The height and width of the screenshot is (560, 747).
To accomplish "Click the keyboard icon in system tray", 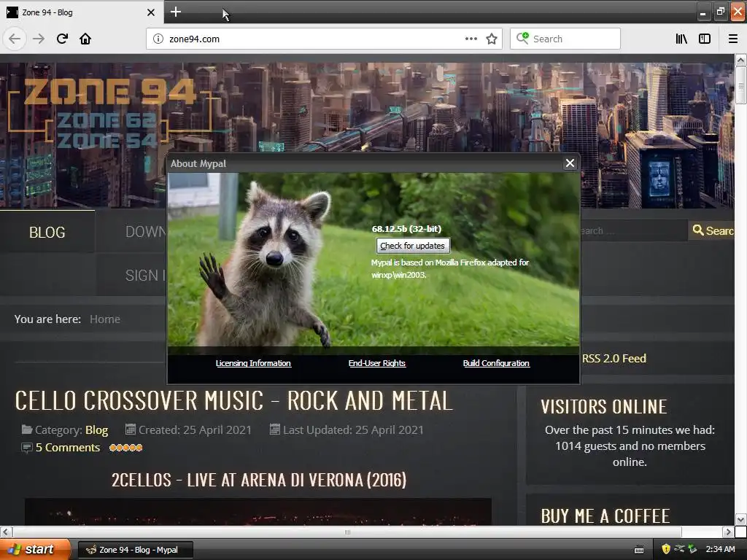I will click(639, 550).
